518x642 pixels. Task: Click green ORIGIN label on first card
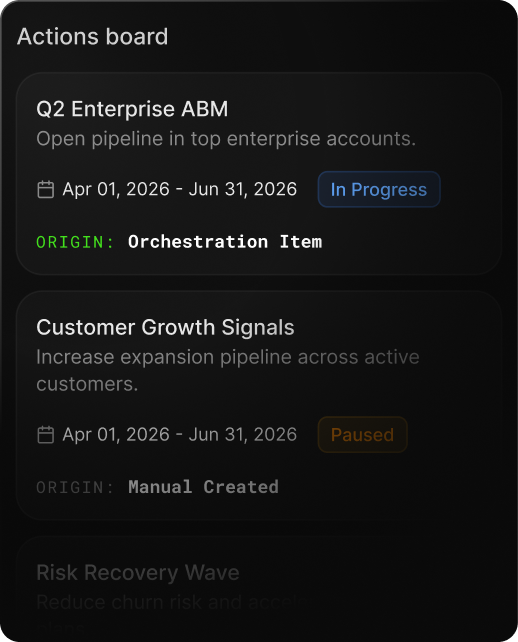[x=75, y=242]
